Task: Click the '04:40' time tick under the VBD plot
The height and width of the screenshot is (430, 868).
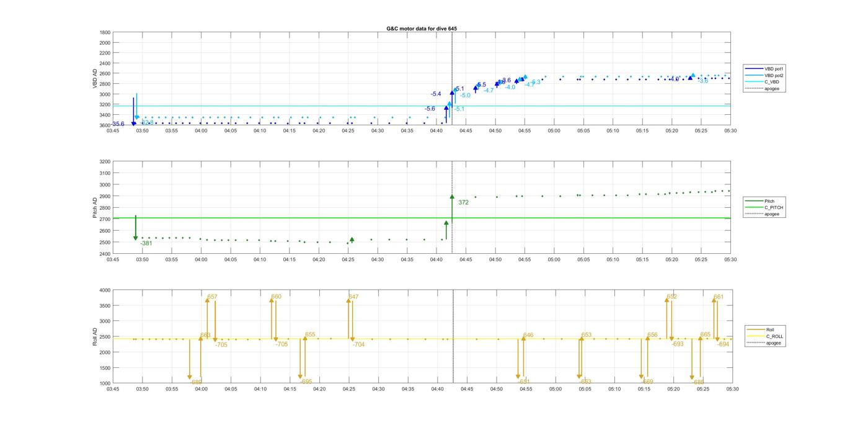Action: tap(436, 130)
